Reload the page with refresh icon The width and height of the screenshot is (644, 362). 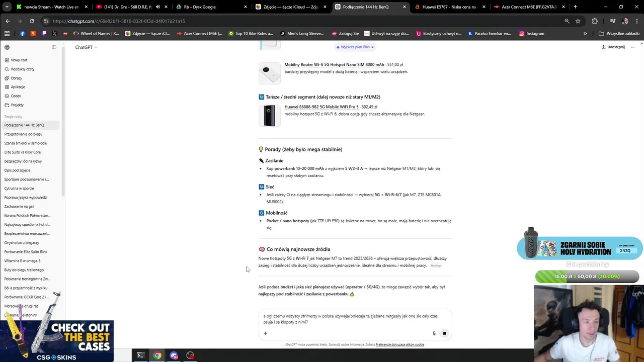[32, 21]
